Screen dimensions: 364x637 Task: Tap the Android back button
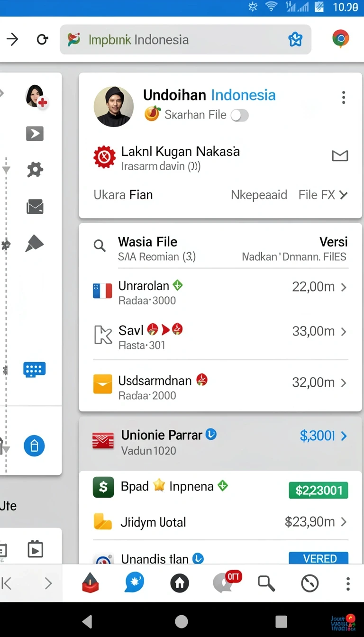click(87, 621)
